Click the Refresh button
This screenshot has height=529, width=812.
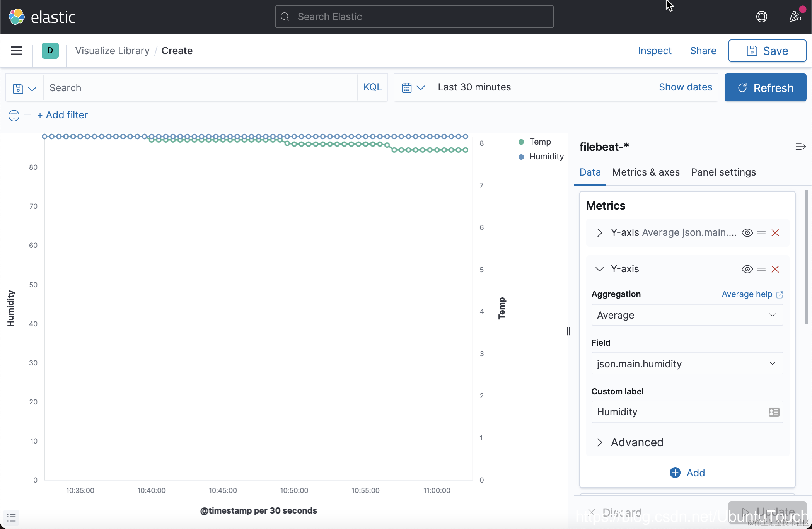tap(765, 88)
